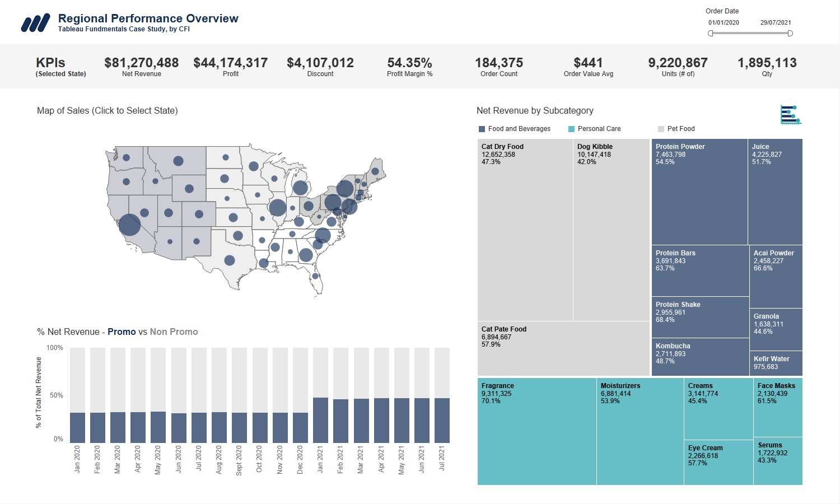The width and height of the screenshot is (840, 504).
Task: Select the Personal Care legend color square
Action: pos(571,129)
